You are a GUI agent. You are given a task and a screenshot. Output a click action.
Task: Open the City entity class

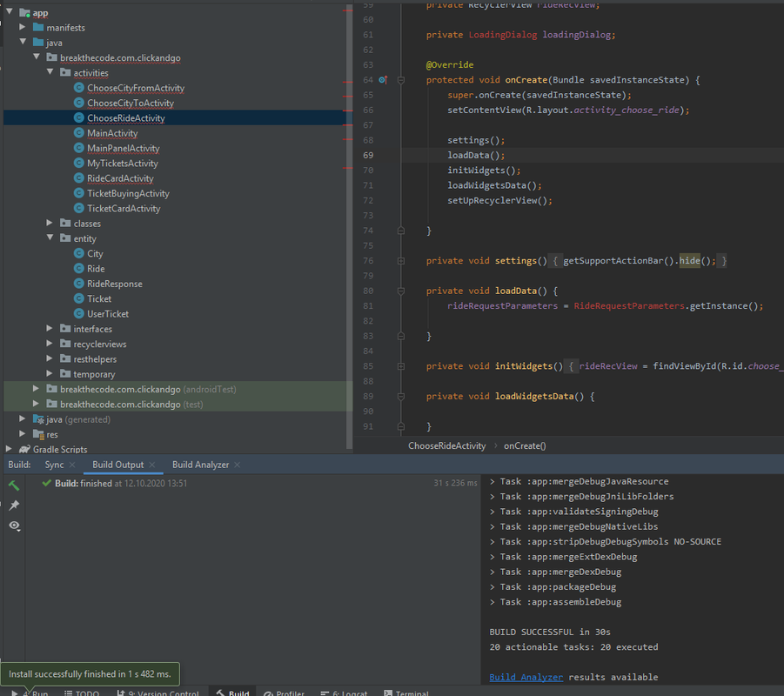coord(95,253)
